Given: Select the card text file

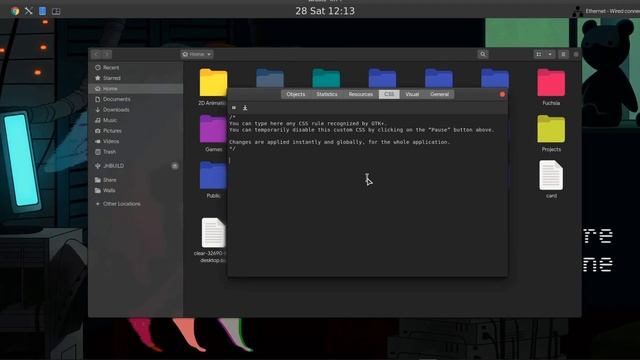Looking at the screenshot, I should (x=551, y=176).
